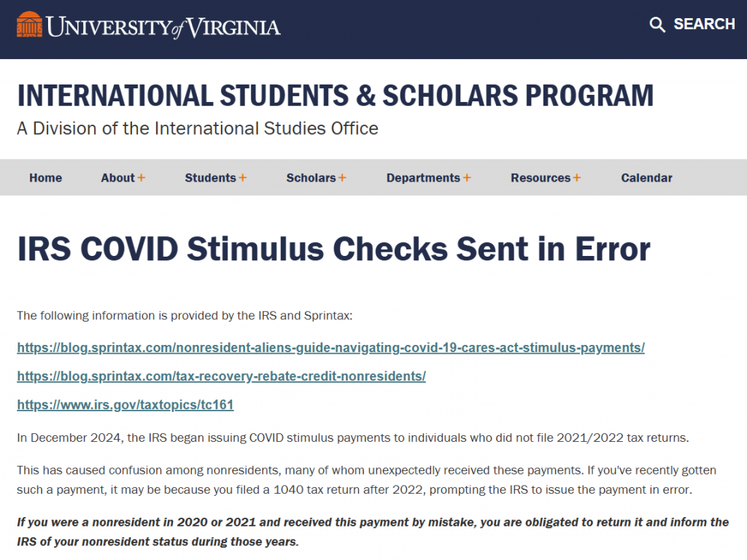This screenshot has width=747, height=560.
Task: Open the About navigation item
Action: [x=117, y=178]
